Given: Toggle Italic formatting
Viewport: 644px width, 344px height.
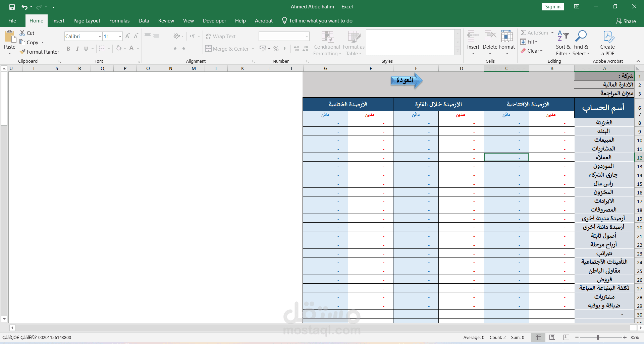Looking at the screenshot, I should [x=77, y=49].
